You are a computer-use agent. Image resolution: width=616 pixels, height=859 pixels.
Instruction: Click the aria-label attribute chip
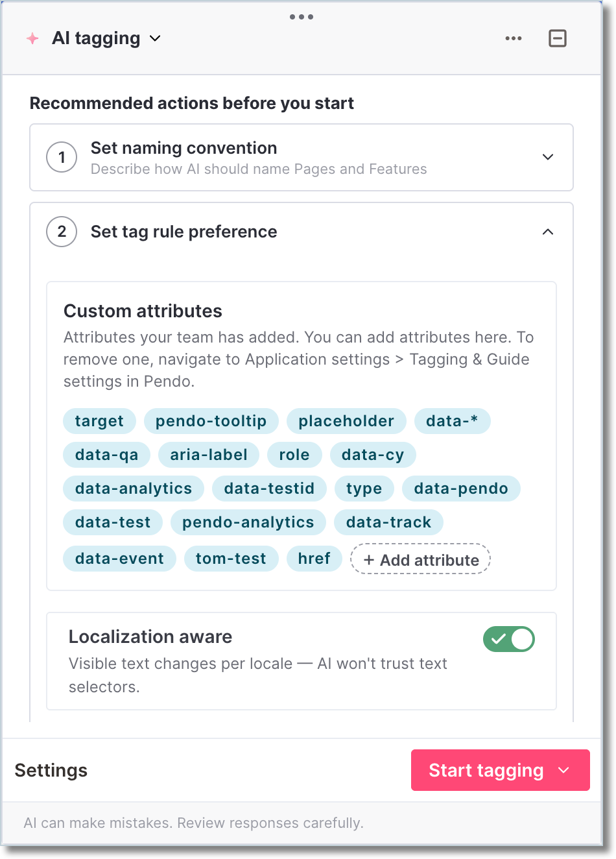click(209, 455)
